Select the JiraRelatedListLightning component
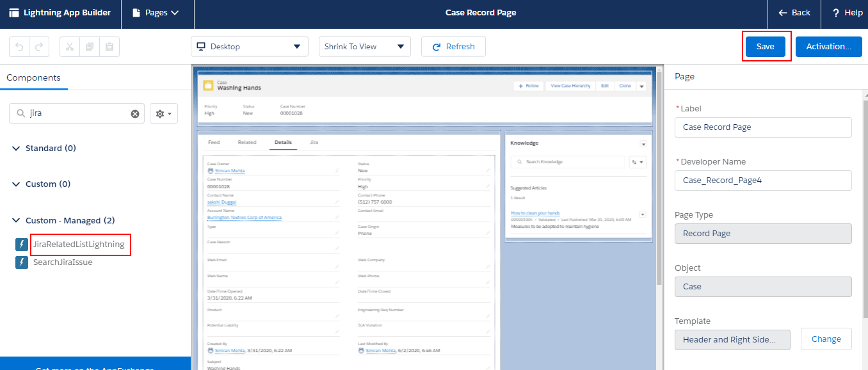This screenshot has width=868, height=370. [79, 245]
